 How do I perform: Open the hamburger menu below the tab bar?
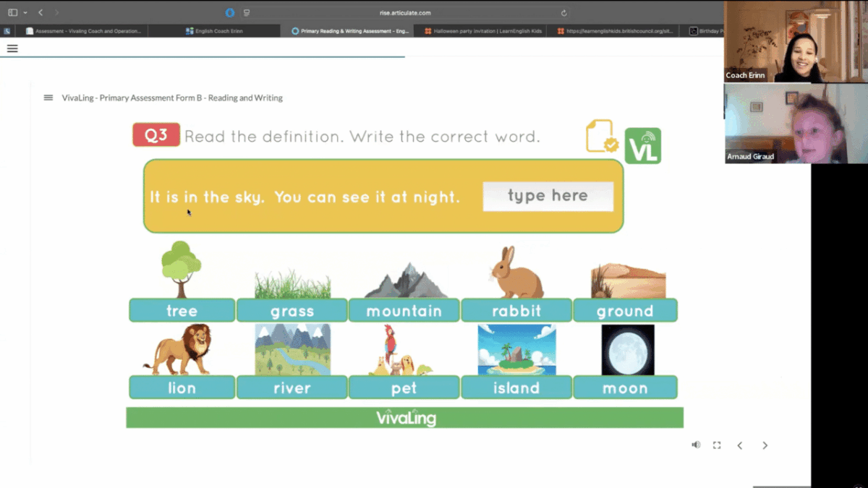pyautogui.click(x=12, y=48)
